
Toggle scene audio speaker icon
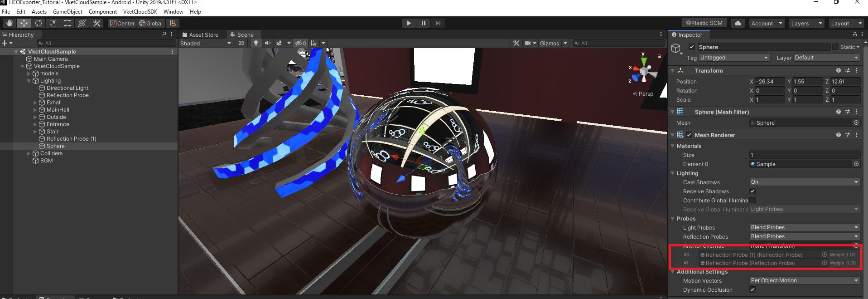coord(268,43)
